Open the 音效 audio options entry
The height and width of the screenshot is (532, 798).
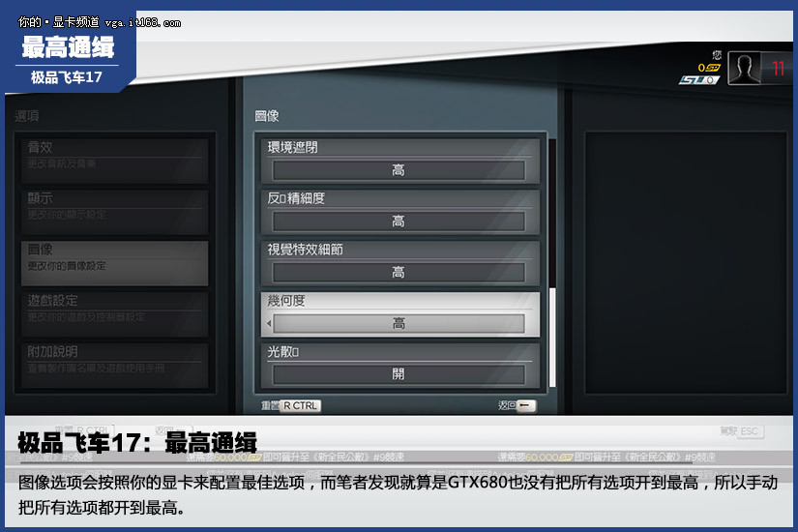click(x=114, y=161)
